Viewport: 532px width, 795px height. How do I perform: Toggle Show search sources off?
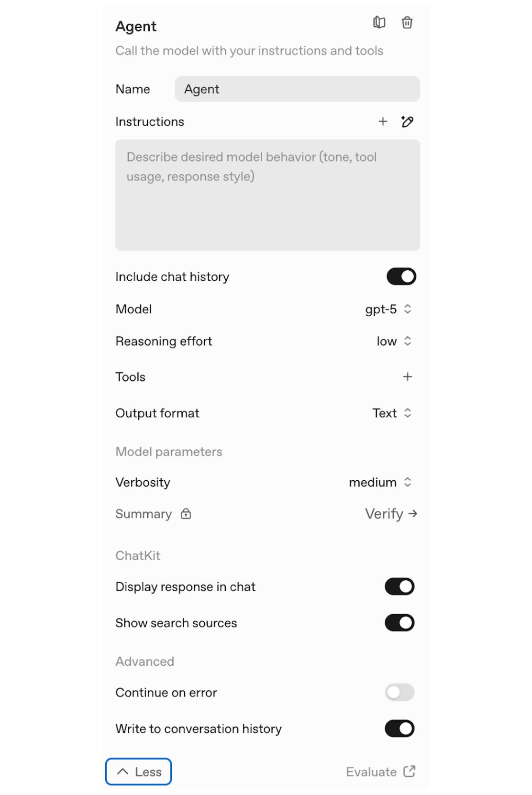[399, 623]
